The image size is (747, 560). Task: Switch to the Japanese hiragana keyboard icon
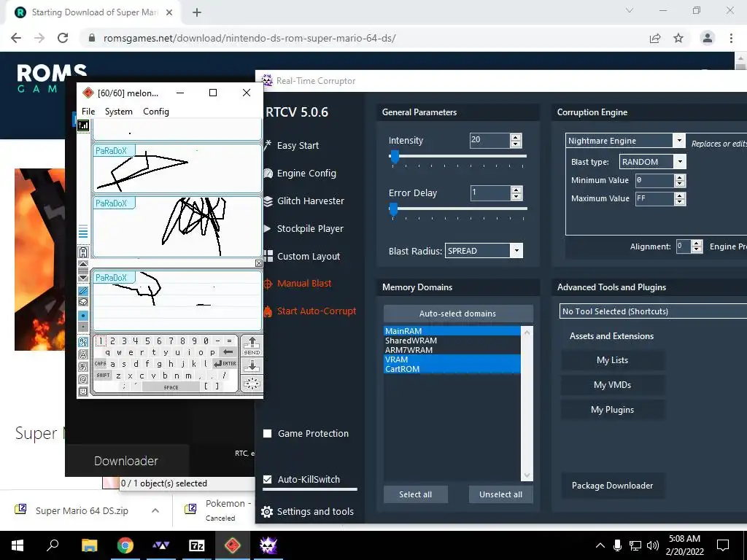pos(83,367)
